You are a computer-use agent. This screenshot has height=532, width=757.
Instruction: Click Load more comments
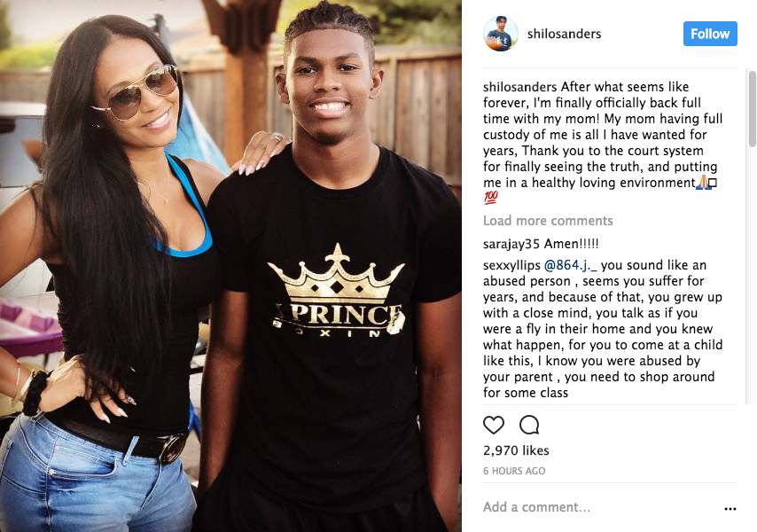coord(548,221)
